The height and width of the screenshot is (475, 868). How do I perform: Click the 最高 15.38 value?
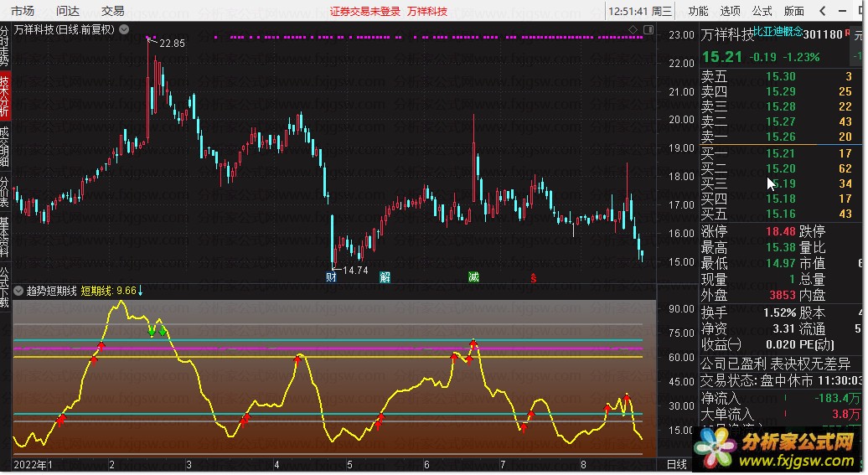[781, 247]
